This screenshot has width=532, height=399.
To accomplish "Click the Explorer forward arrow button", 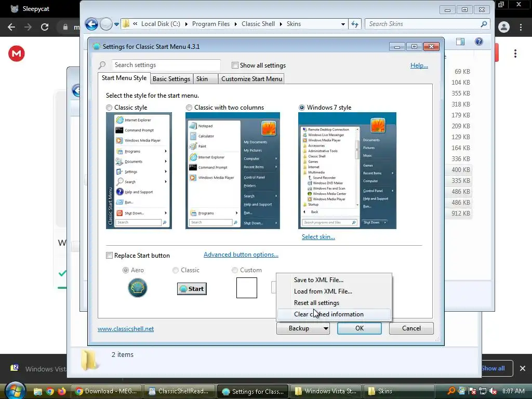I will pyautogui.click(x=106, y=24).
